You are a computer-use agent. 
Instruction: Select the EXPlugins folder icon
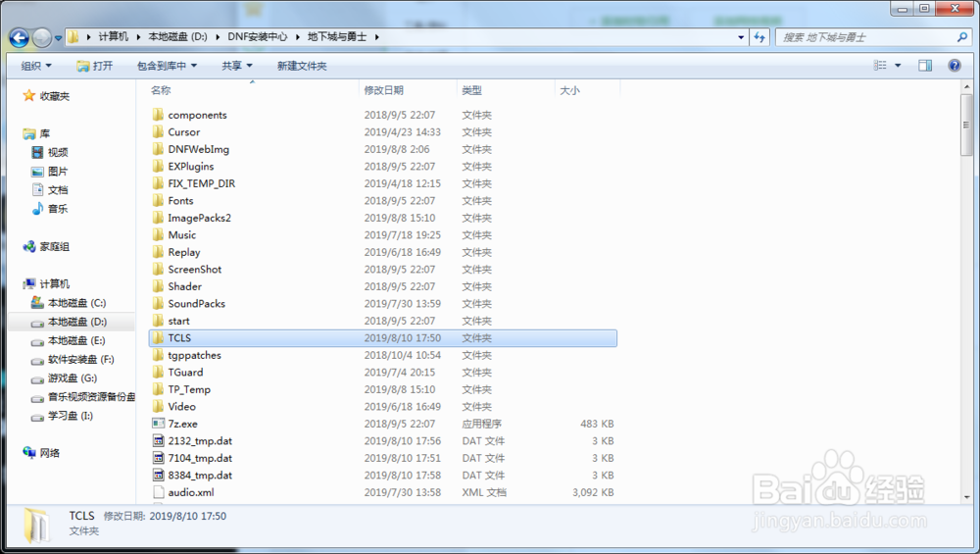pos(158,167)
